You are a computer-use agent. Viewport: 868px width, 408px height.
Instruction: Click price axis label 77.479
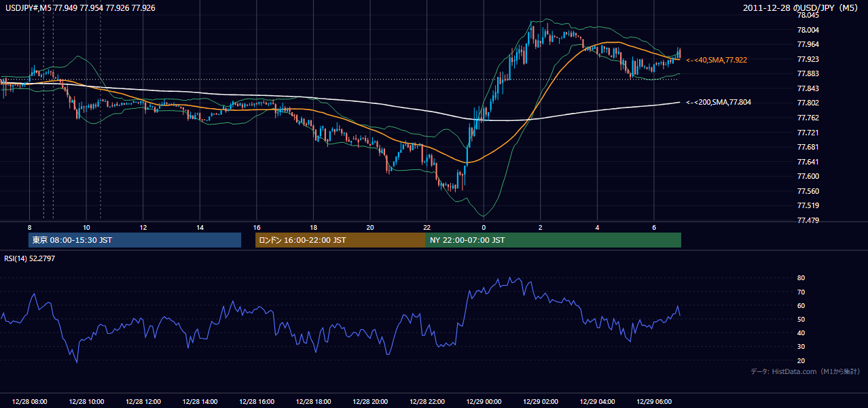810,220
